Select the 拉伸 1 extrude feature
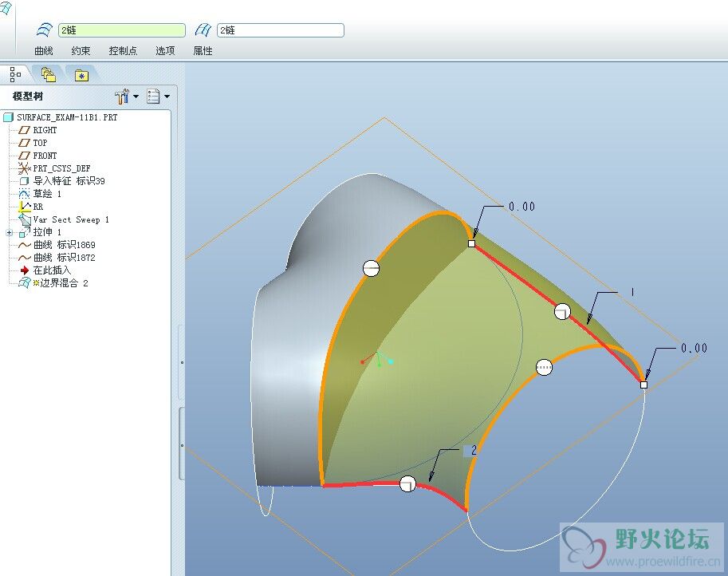The height and width of the screenshot is (576, 728). pos(47,232)
